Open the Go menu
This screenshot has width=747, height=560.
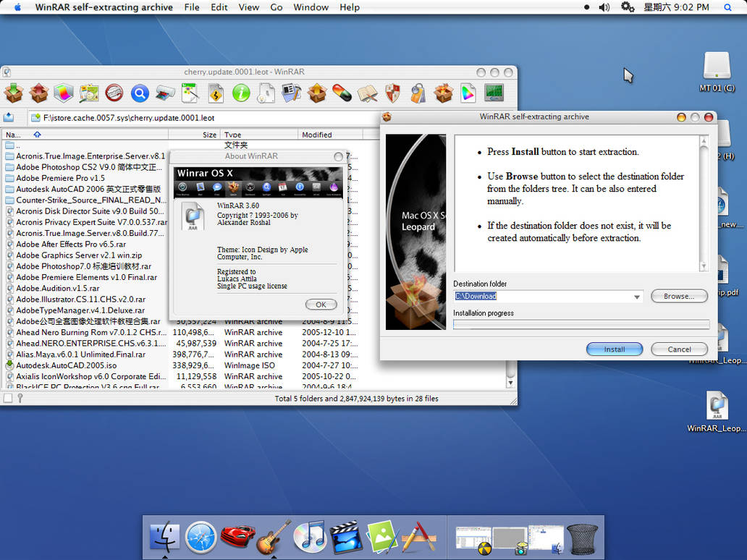point(277,7)
